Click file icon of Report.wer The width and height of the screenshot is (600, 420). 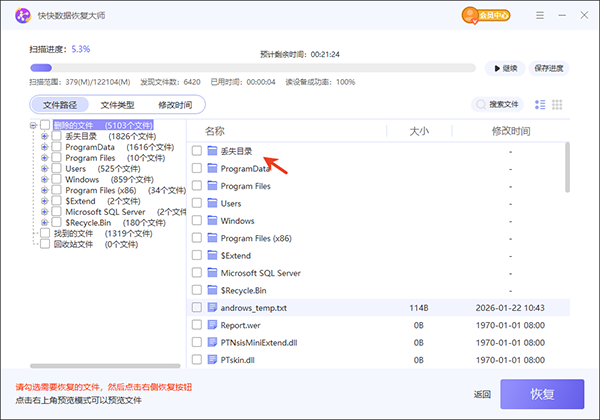coord(212,325)
